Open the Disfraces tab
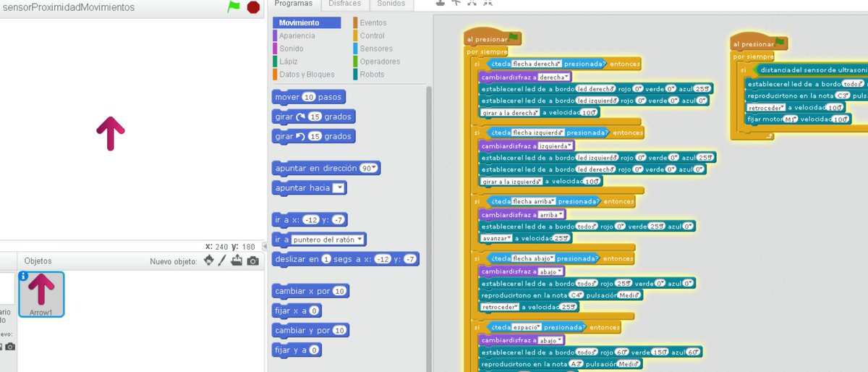Image resolution: width=868 pixels, height=372 pixels. (x=344, y=4)
